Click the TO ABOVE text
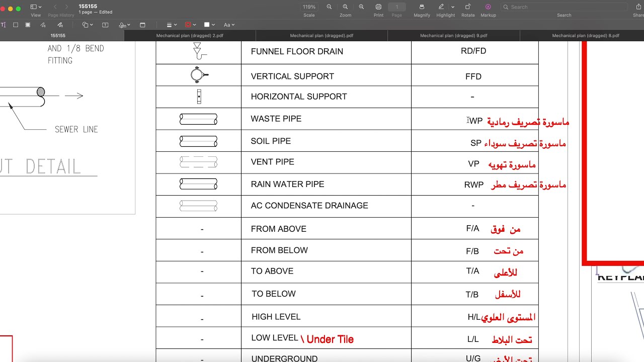Viewport: 644px width, 362px height. (x=272, y=271)
